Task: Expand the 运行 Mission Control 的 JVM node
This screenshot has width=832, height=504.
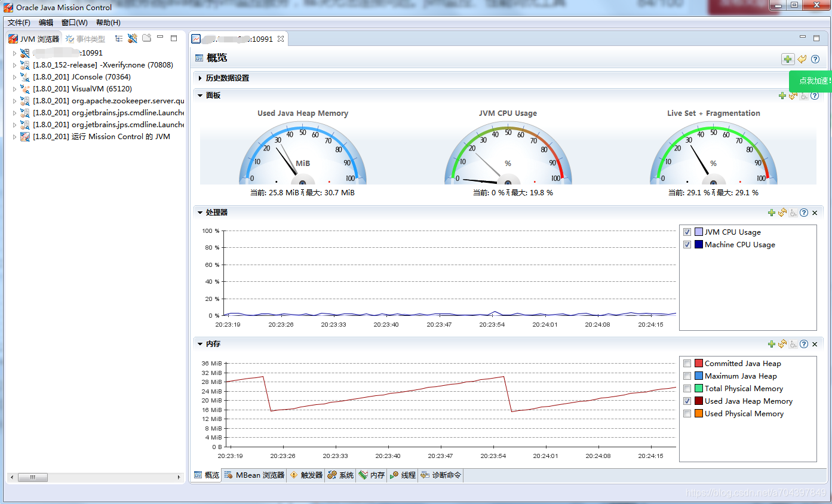Action: (x=15, y=137)
